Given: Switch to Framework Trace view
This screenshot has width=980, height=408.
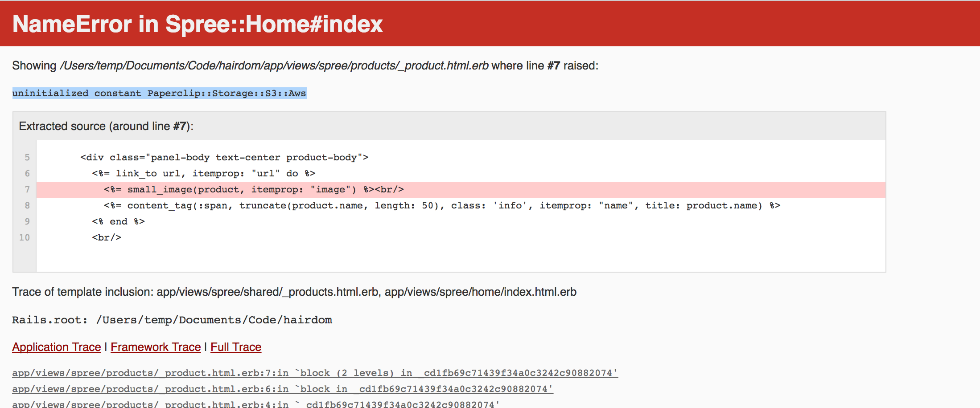Looking at the screenshot, I should 156,347.
